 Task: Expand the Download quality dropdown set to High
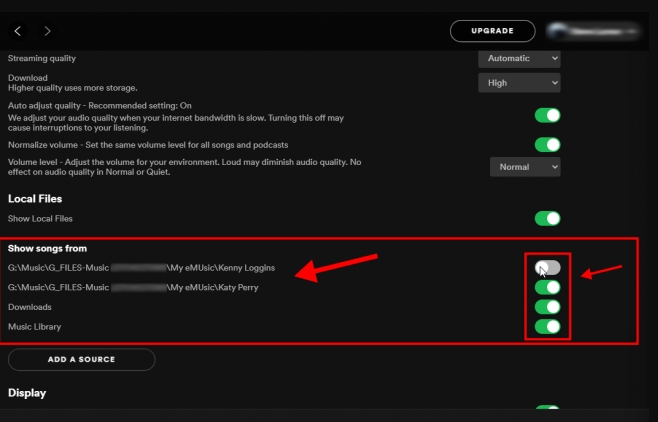[x=518, y=83]
